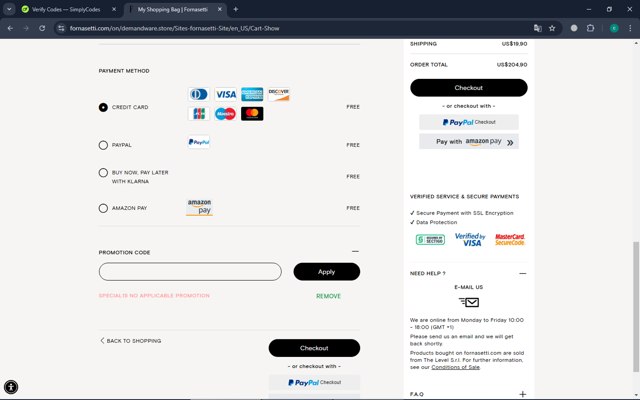The height and width of the screenshot is (400, 640).
Task: Open the browser extensions menu
Action: coord(590,28)
